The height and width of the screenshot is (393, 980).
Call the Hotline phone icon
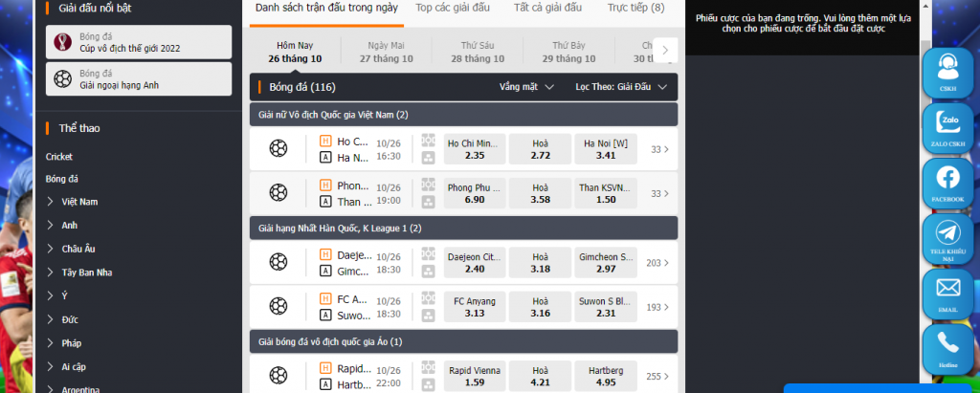point(948,349)
